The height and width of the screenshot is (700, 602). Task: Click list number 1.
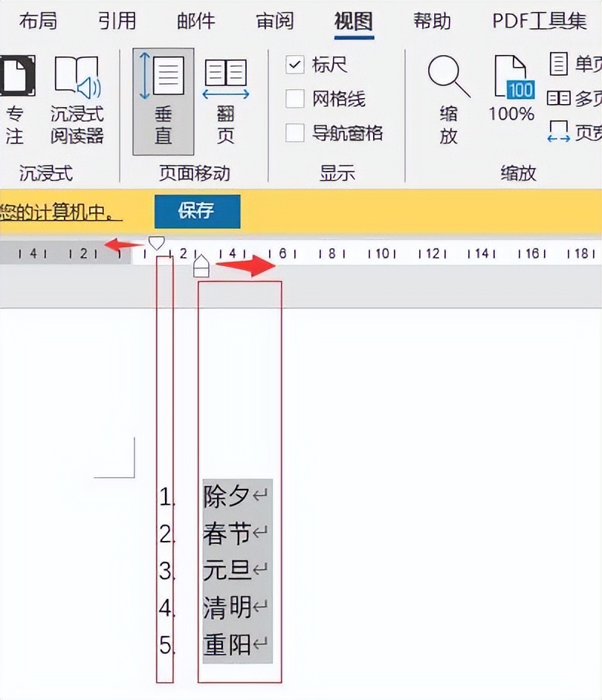click(166, 496)
